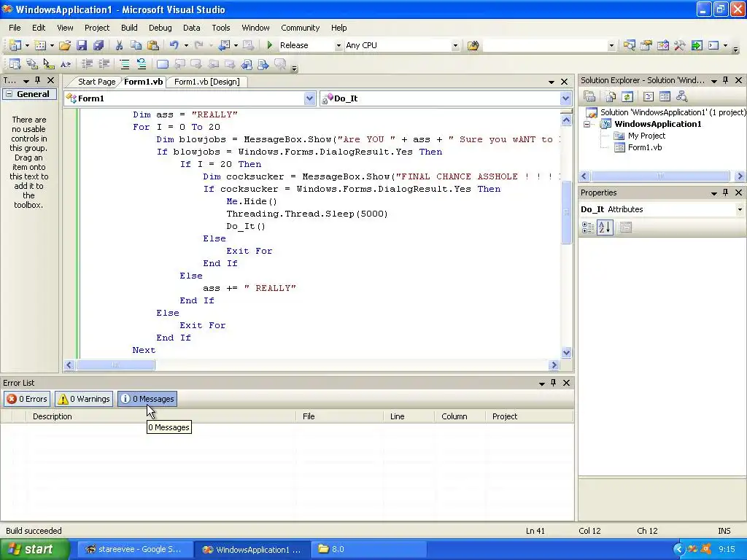Screen dimensions: 747x560
Task: Toggle the 0 Messages filter
Action: tap(147, 399)
